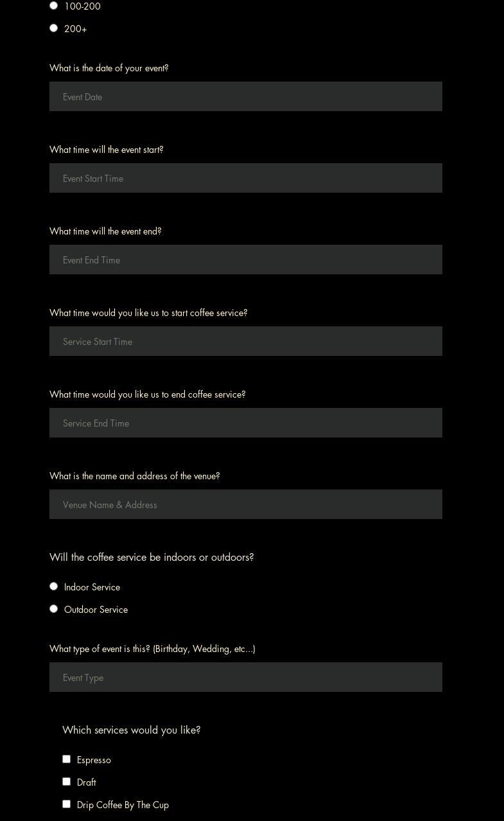Click the "What is the date of your event?" label
This screenshot has width=504, height=821.
(109, 68)
